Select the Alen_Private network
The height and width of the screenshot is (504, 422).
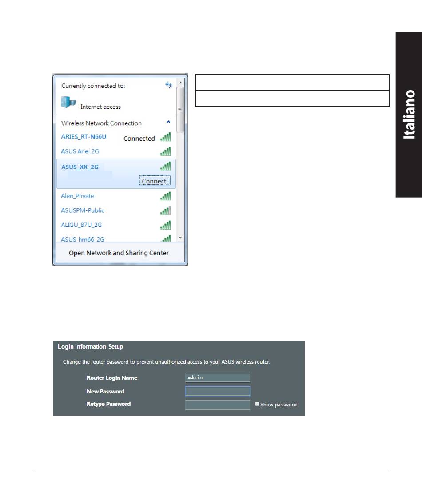click(x=78, y=196)
